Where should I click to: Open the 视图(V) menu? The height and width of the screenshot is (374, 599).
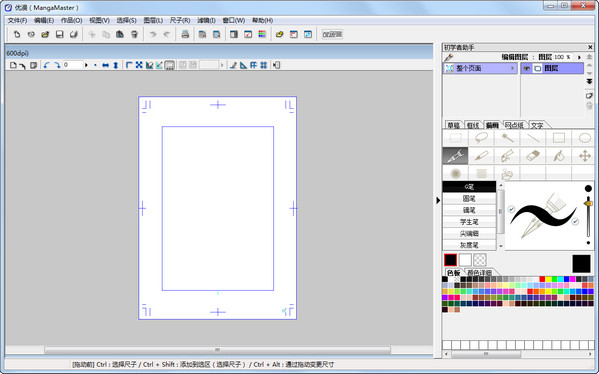[x=99, y=20]
